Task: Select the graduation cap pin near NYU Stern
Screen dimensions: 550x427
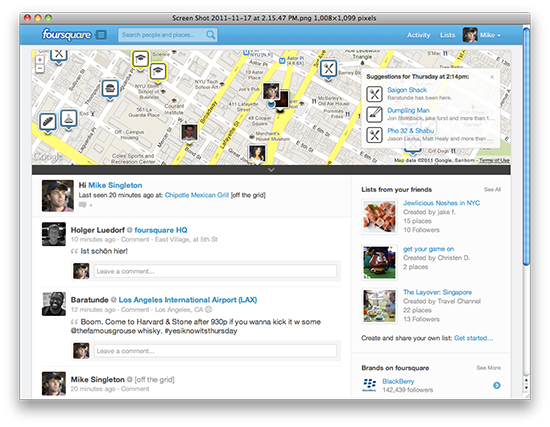Action: pos(158,72)
